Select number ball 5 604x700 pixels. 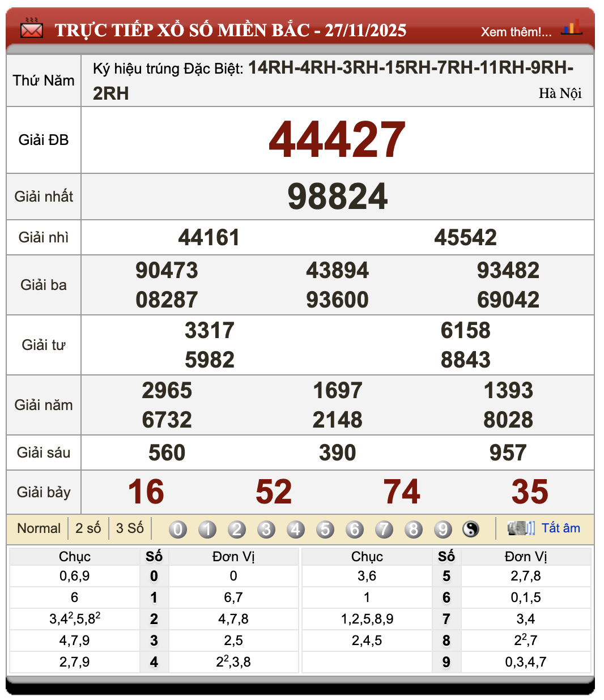tap(326, 529)
